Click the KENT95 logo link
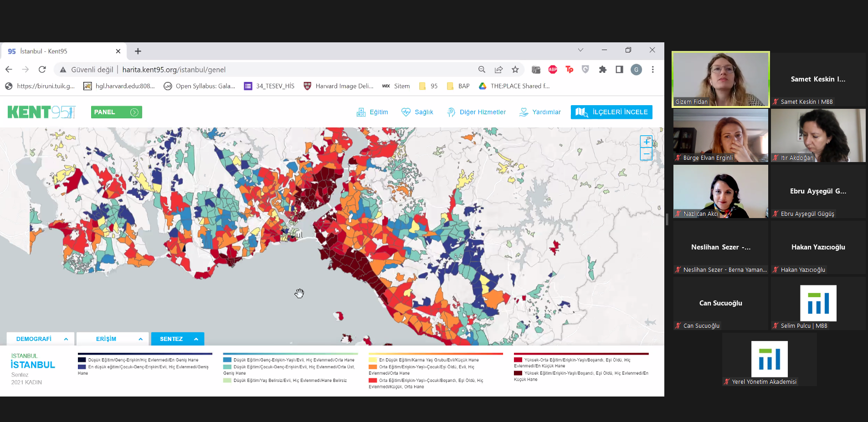This screenshot has width=868, height=422. pyautogui.click(x=41, y=112)
